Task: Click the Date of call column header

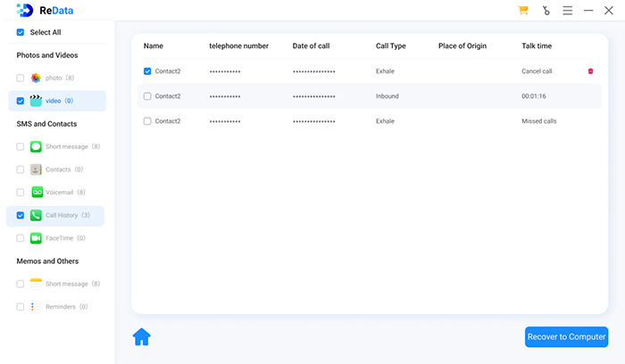Action: point(312,45)
